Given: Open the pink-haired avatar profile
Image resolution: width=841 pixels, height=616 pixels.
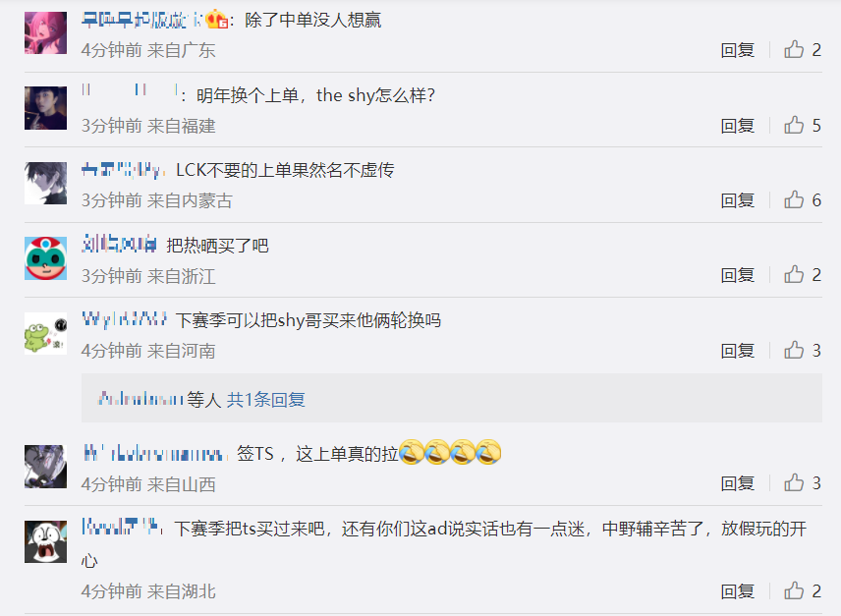Looking at the screenshot, I should [x=45, y=32].
